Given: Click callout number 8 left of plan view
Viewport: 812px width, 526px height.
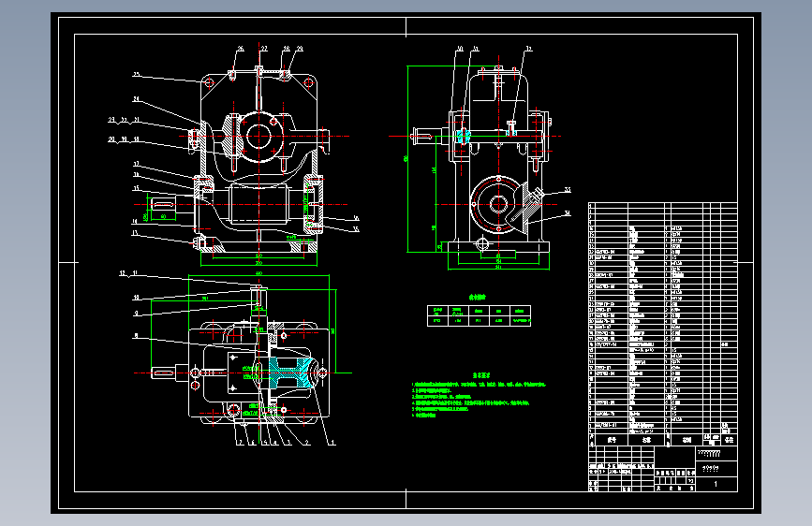Looking at the screenshot, I should [x=136, y=336].
